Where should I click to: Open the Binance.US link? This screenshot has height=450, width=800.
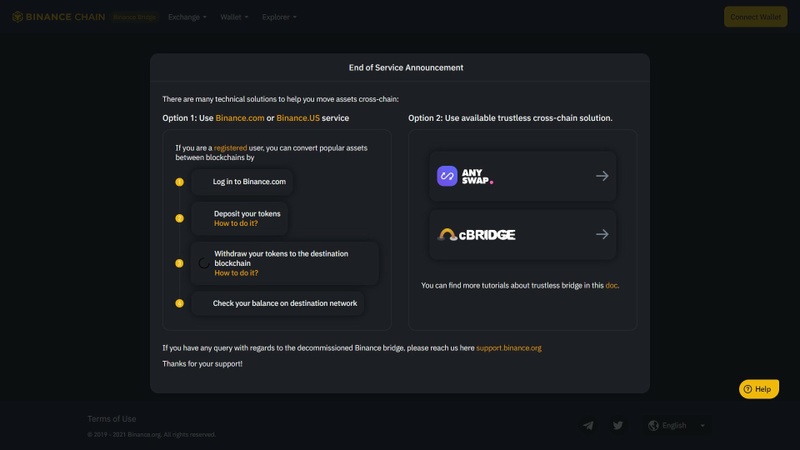(298, 118)
